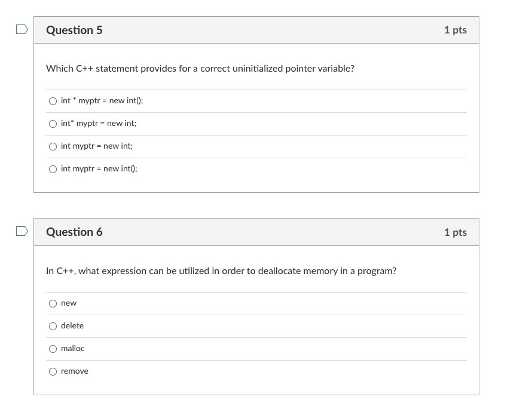Click the Question 5 header title

coord(74,30)
